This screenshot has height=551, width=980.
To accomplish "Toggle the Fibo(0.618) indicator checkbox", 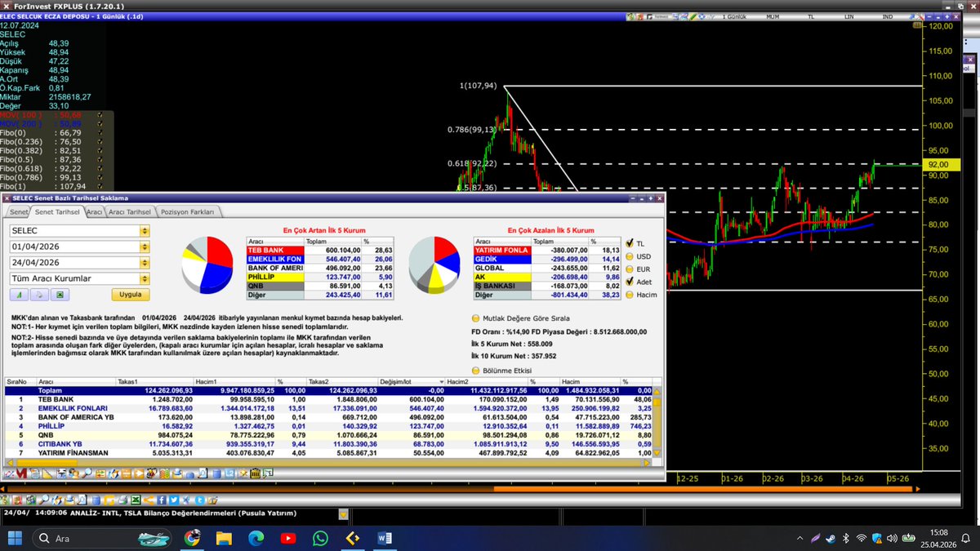I will tap(100, 169).
